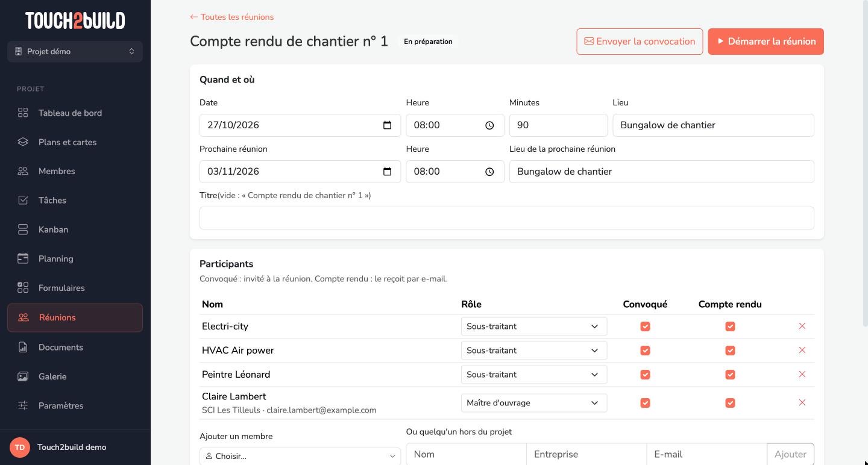868x465 pixels.
Task: Click the empty Titre input field
Action: coord(506,218)
